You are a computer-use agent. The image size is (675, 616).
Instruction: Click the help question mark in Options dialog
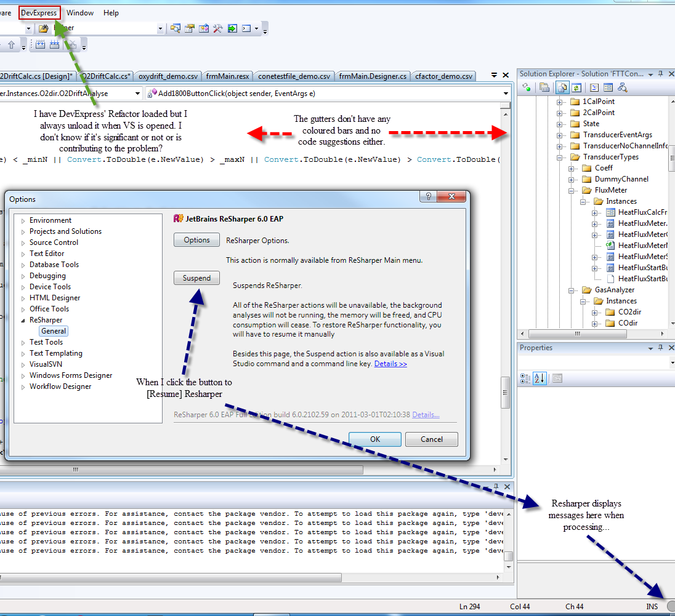coord(428,196)
